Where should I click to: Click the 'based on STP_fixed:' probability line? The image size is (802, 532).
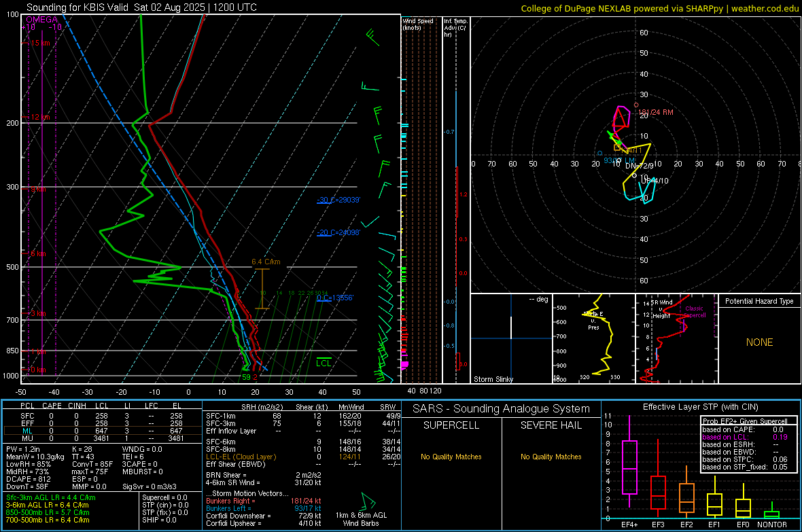(x=745, y=467)
